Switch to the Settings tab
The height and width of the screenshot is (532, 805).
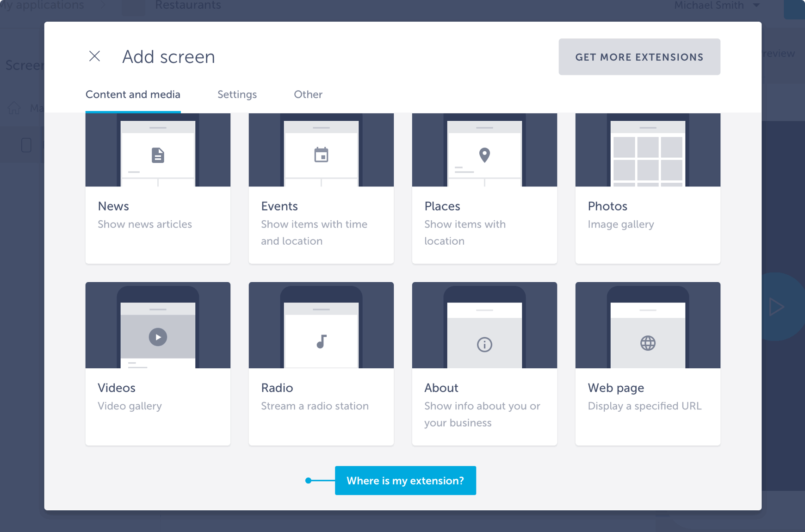click(237, 94)
